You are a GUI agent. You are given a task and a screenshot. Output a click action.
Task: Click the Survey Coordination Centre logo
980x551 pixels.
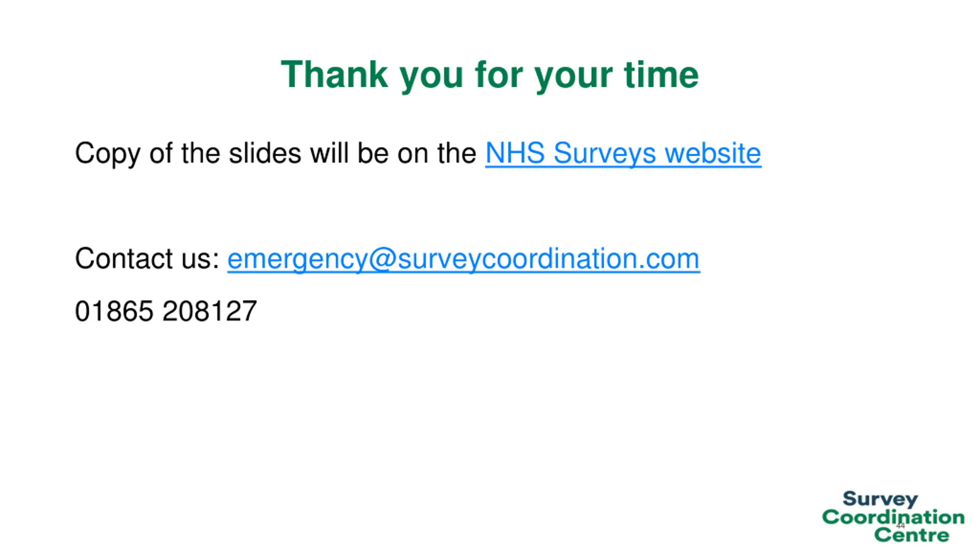[893, 516]
